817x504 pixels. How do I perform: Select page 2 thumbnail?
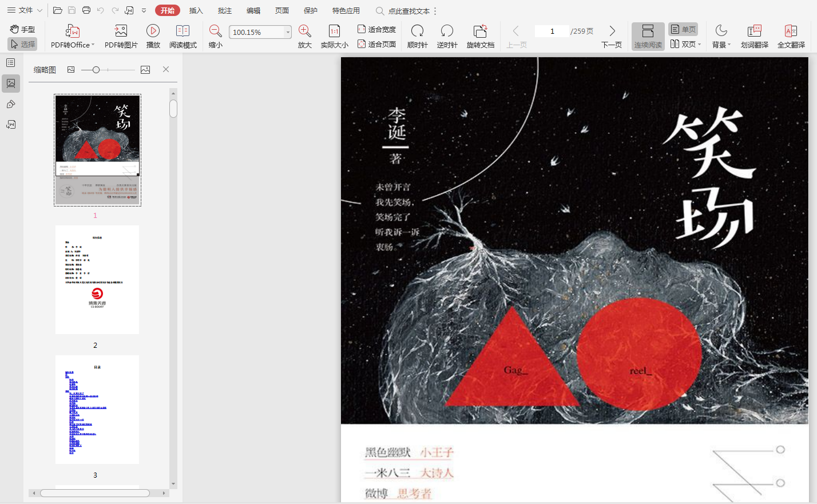point(97,280)
